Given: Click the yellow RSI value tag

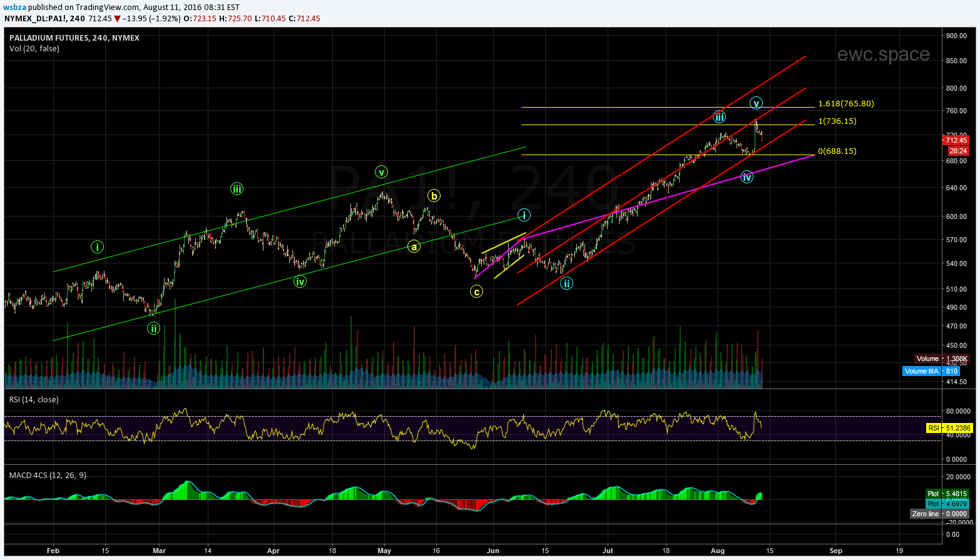Looking at the screenshot, I should point(949,428).
